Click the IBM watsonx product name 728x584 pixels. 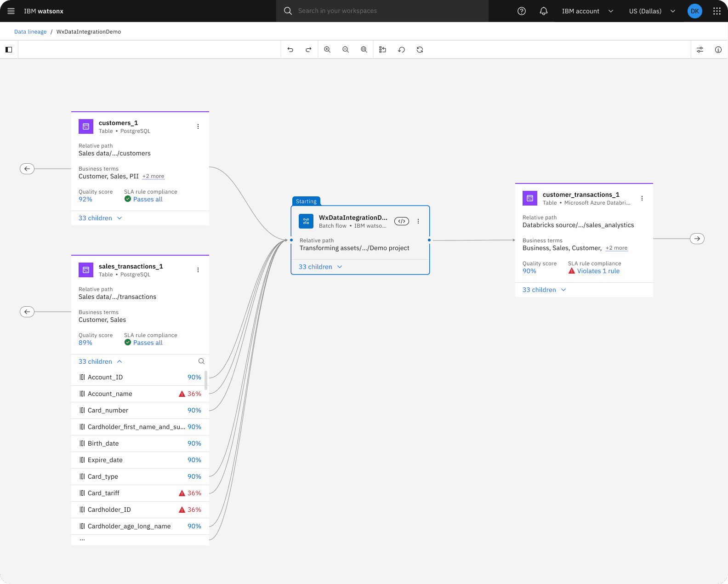point(44,11)
